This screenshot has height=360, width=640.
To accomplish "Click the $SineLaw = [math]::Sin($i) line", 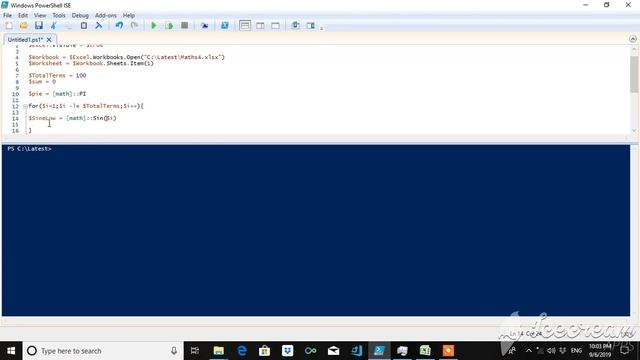I will pyautogui.click(x=72, y=118).
